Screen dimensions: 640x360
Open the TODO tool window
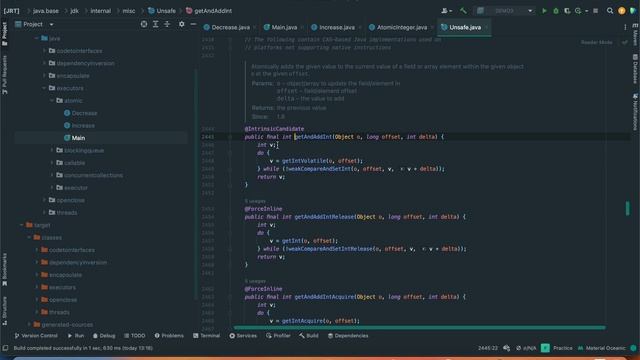pos(135,336)
